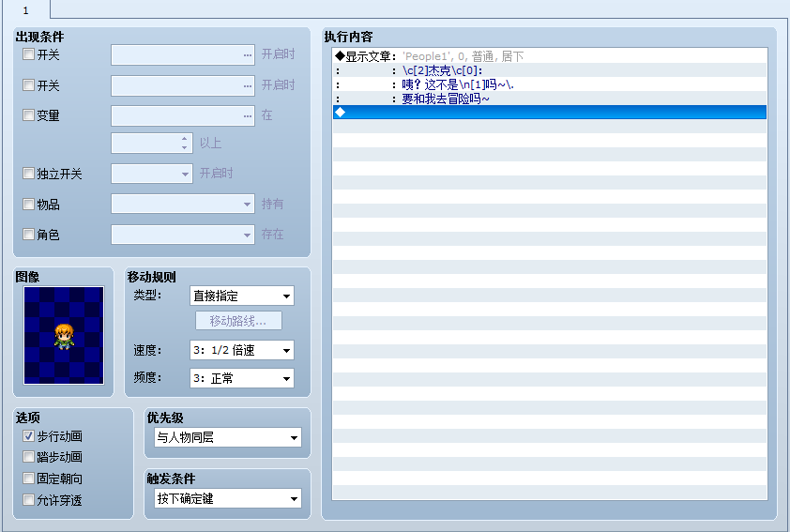Turn on 允许穿透 option
Image resolution: width=790 pixels, height=532 pixels.
[x=29, y=500]
